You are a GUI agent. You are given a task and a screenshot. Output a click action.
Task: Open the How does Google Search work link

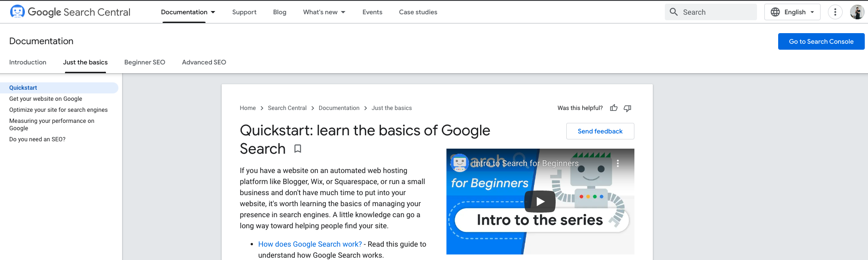click(x=310, y=244)
